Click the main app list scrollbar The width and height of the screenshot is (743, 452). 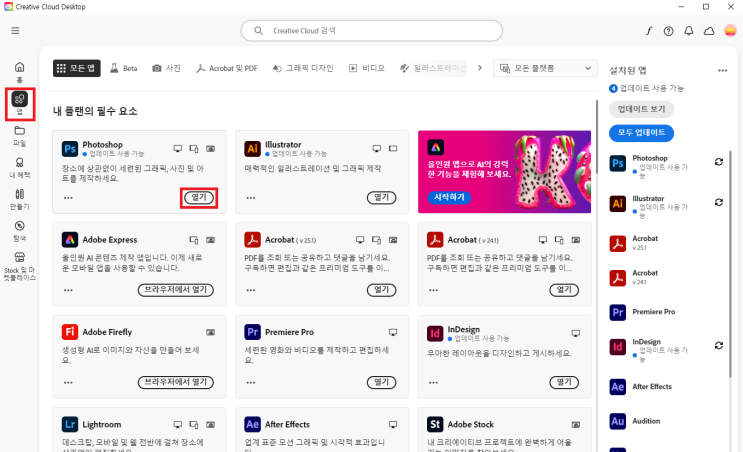[597, 137]
